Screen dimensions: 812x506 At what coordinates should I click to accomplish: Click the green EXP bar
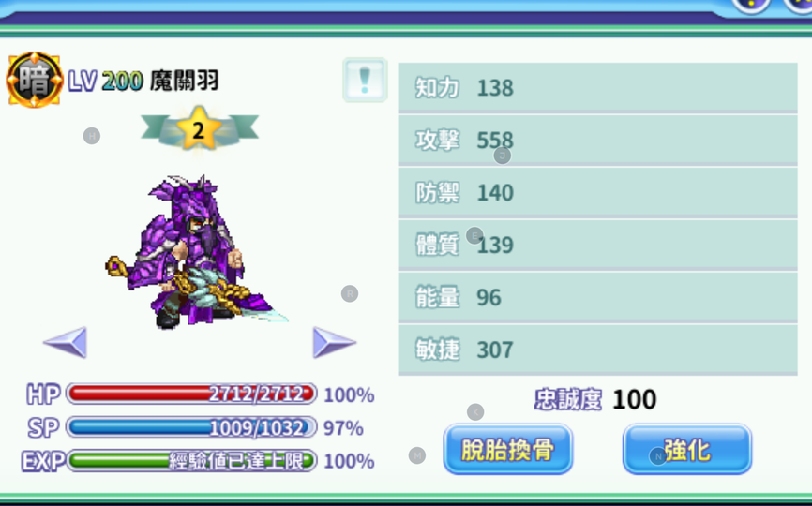pos(191,460)
